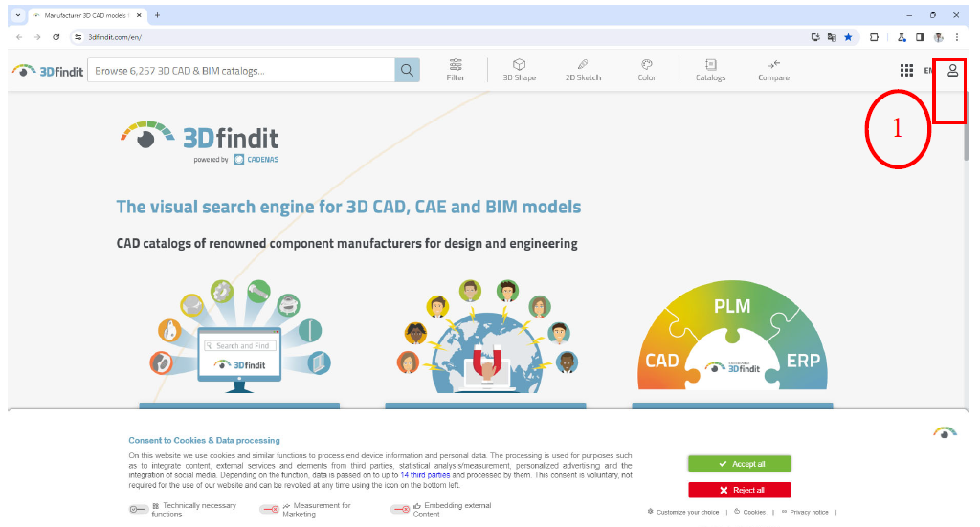Click the translate page icon
This screenshot has width=980, height=527.
click(832, 37)
